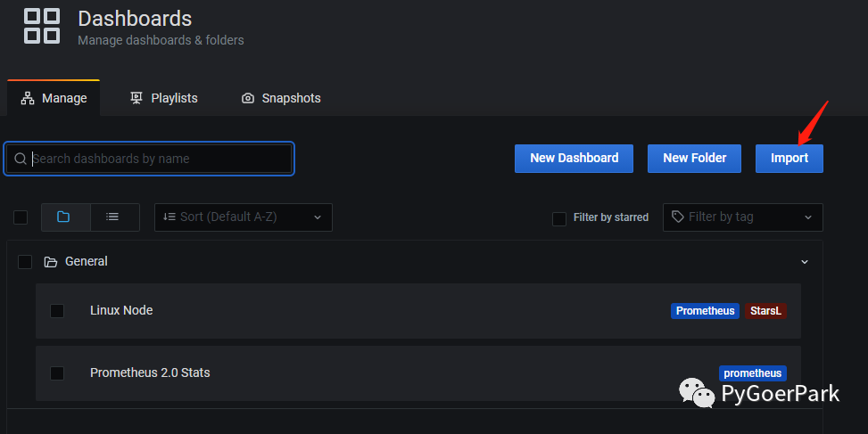Viewport: 868px width, 434px height.
Task: Click the New Dashboard button
Action: [574, 158]
